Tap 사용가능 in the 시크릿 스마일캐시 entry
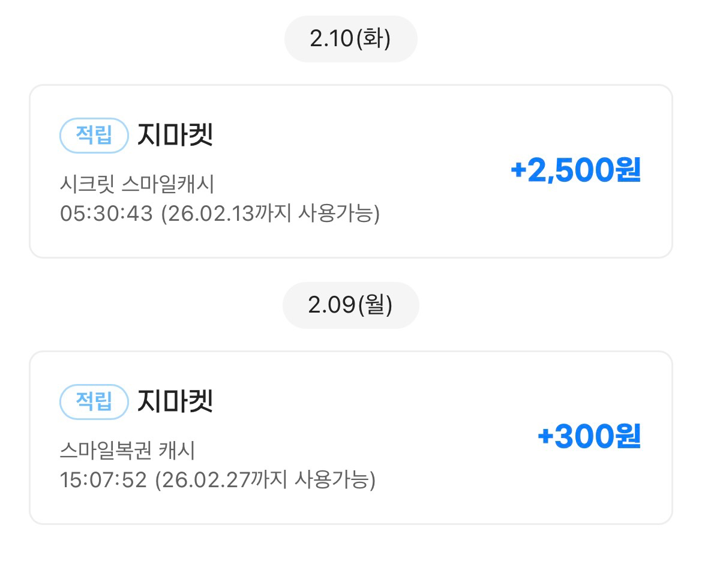The width and height of the screenshot is (702, 588). point(335,214)
